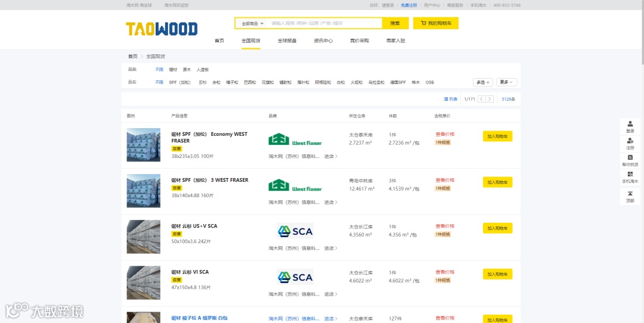Viewport: 644px width, 323px height.
Task: Open thumbnail of Economy WEST FRASER lumber
Action: pyautogui.click(x=143, y=145)
